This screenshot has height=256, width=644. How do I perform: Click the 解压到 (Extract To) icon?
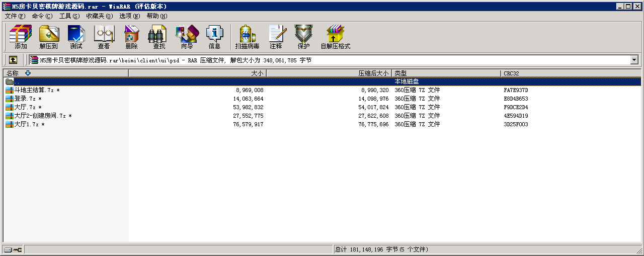(x=48, y=37)
